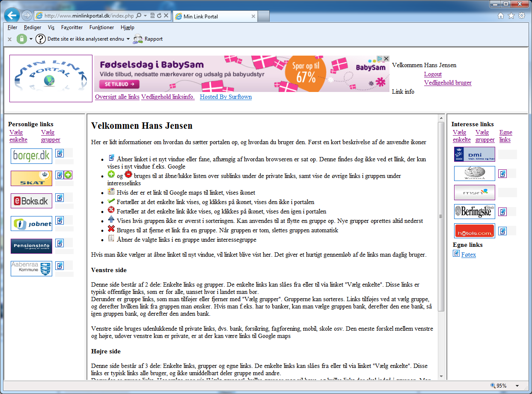This screenshot has width=532, height=394.
Task: Open the padlock toolbar dropdown arrow
Action: tap(31, 39)
